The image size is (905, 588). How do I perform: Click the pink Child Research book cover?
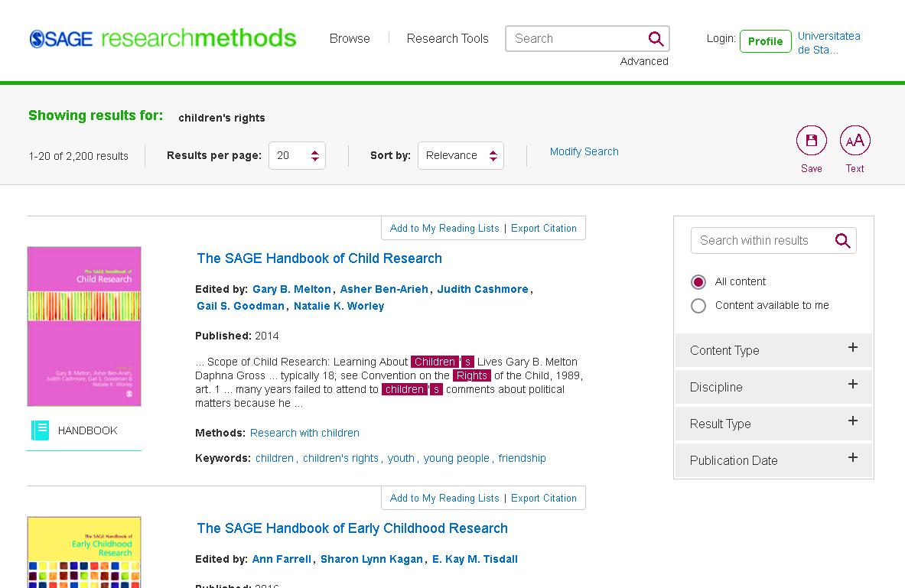coord(84,326)
